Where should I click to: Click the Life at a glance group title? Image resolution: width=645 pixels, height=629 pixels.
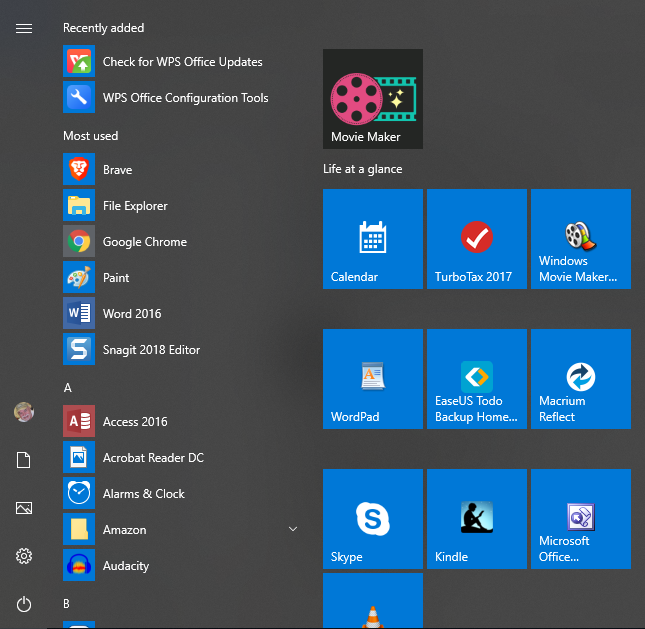(x=362, y=169)
